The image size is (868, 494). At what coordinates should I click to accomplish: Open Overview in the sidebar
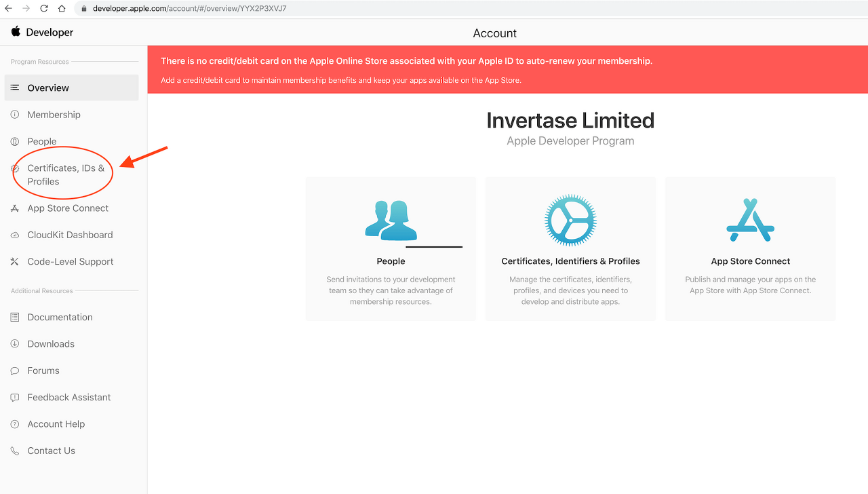[71, 88]
